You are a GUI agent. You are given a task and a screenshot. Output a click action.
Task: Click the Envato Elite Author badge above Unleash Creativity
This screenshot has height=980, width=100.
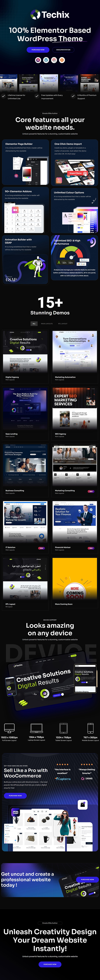point(50,923)
